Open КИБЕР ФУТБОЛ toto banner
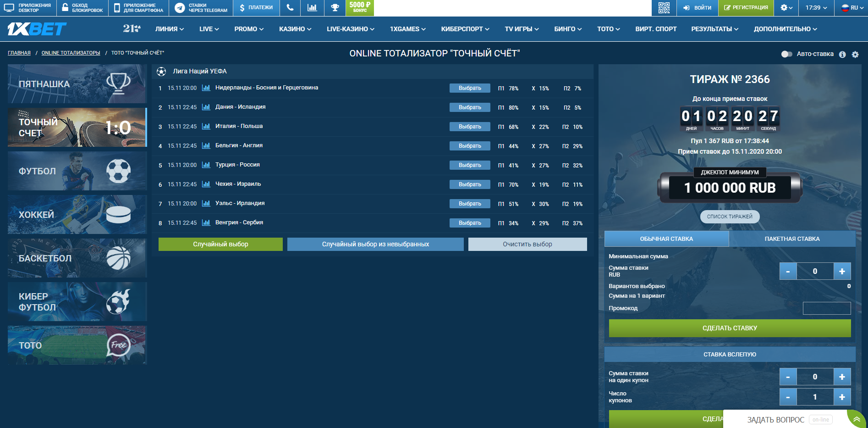868x428 pixels. coord(77,301)
